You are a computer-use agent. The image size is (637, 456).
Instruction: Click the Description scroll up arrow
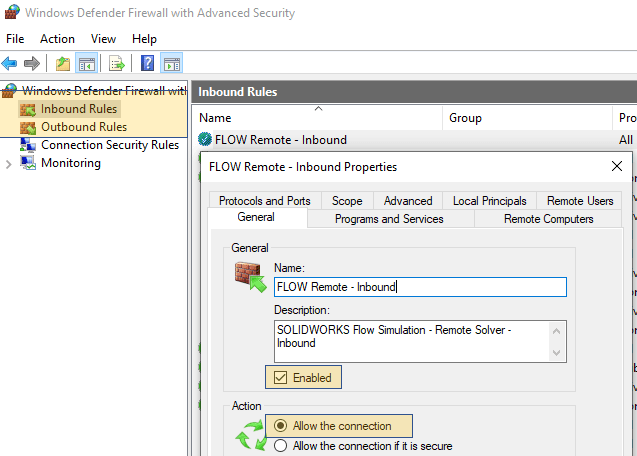point(557,331)
